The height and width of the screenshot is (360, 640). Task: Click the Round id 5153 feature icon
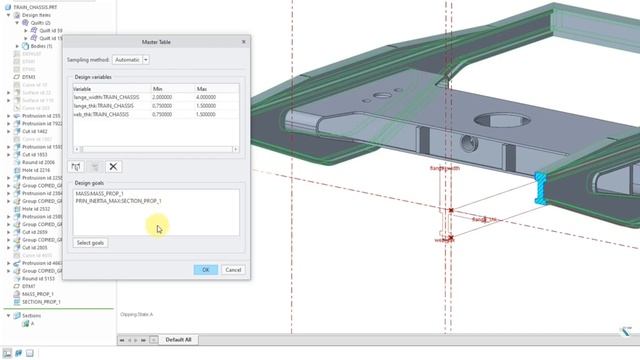[17, 278]
